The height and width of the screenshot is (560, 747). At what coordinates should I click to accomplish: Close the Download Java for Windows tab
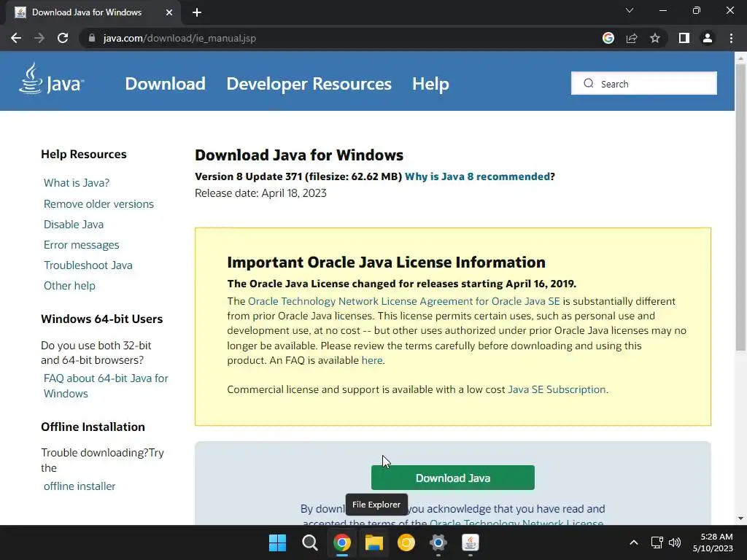(x=169, y=12)
